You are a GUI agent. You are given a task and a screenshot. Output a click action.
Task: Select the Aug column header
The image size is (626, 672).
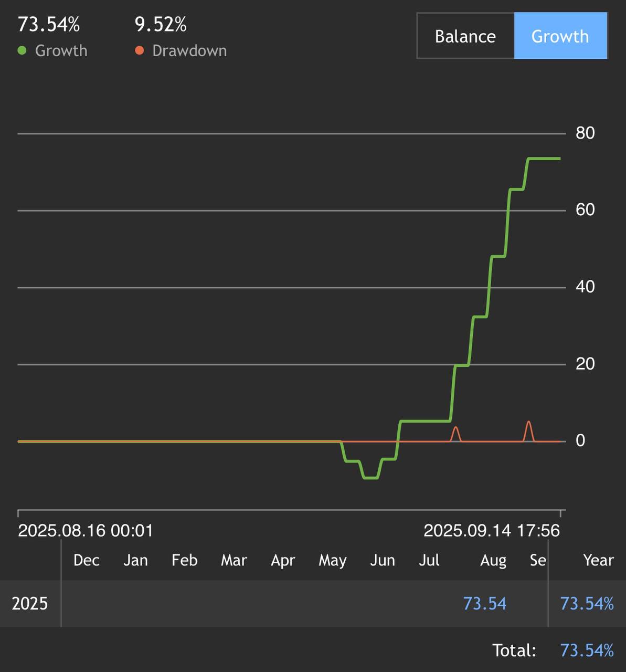[493, 560]
